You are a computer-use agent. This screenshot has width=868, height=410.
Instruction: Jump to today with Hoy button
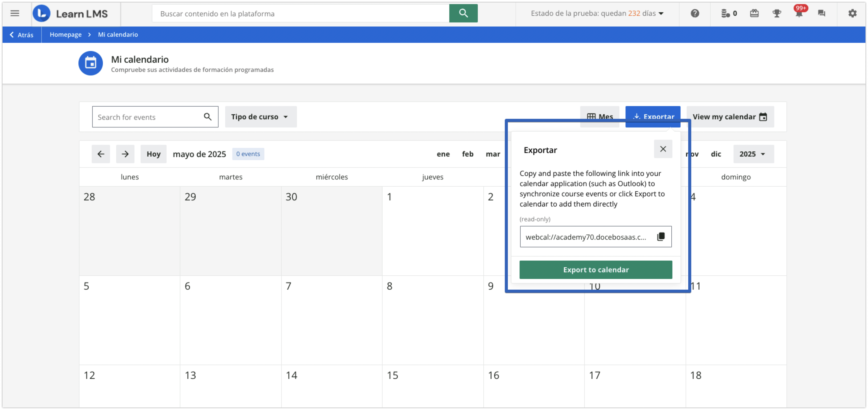[153, 154]
